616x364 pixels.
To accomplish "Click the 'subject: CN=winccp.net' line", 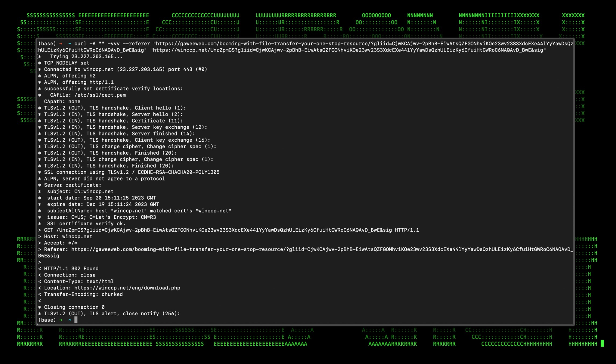I will pyautogui.click(x=80, y=191).
